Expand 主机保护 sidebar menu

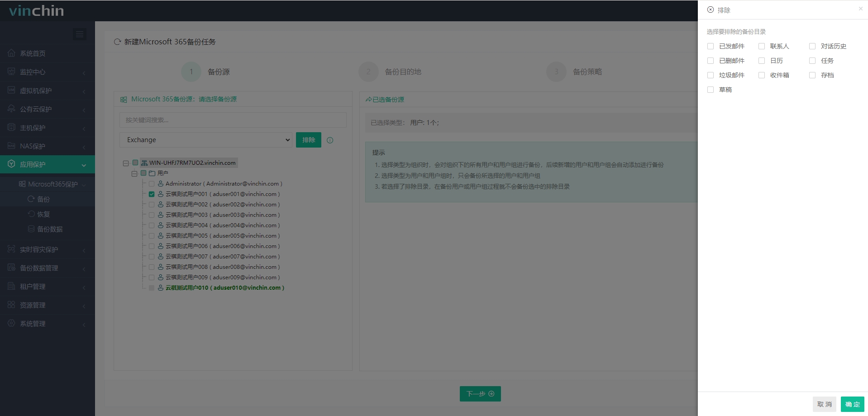pos(48,128)
